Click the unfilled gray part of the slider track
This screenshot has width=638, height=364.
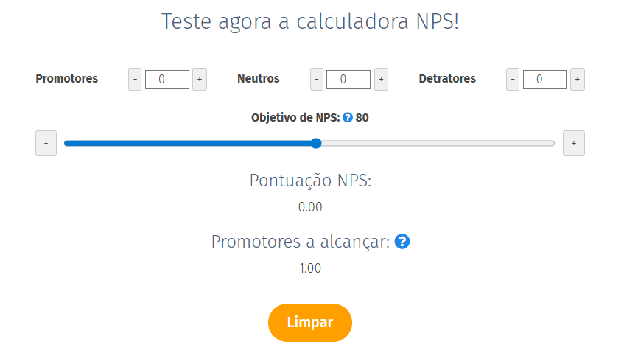click(438, 144)
